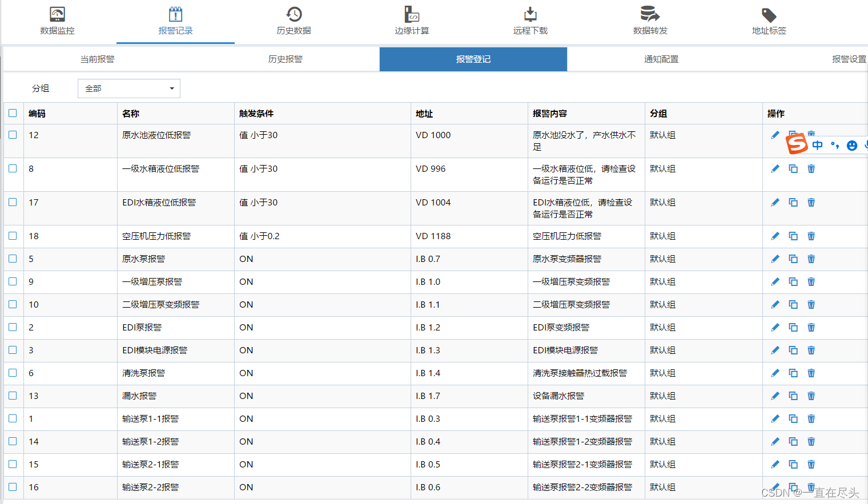
Task: Edit the 清洗泵报警 row
Action: click(775, 373)
